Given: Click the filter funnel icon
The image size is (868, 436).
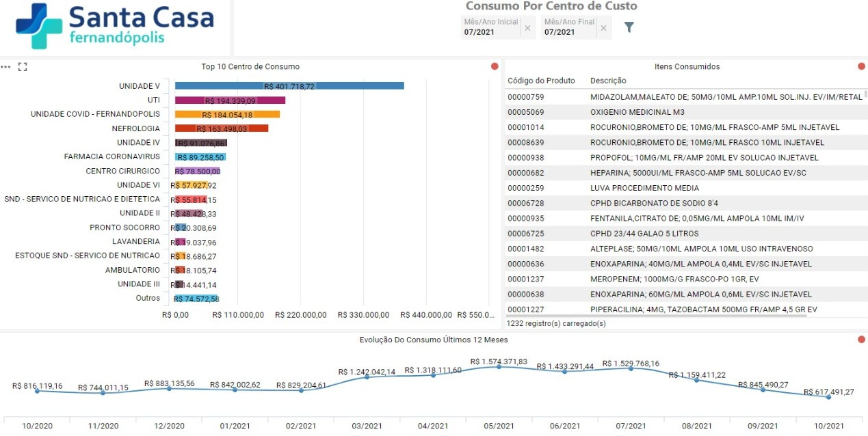Looking at the screenshot, I should [629, 27].
